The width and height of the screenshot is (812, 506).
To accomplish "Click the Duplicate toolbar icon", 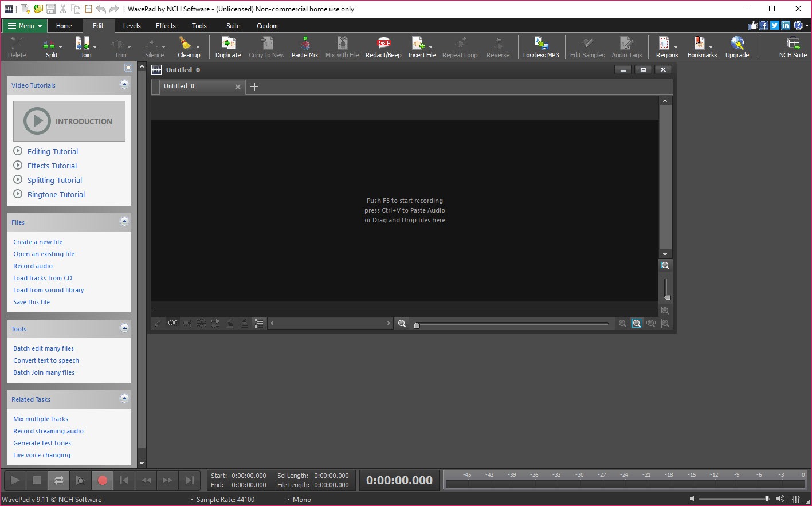I will [228, 47].
